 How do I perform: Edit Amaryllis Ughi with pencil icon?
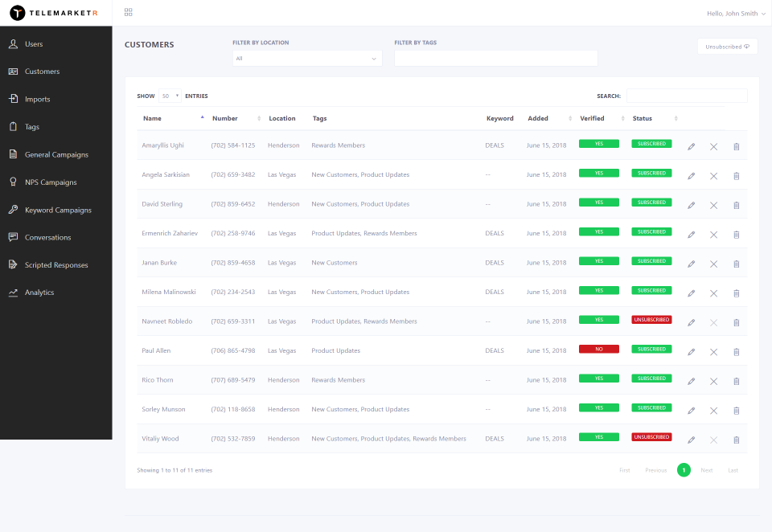click(692, 146)
